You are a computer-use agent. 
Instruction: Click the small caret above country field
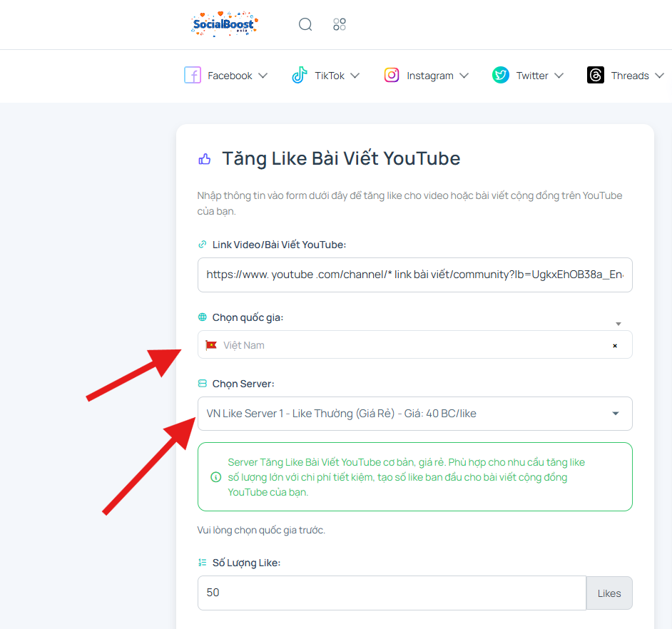coord(618,324)
